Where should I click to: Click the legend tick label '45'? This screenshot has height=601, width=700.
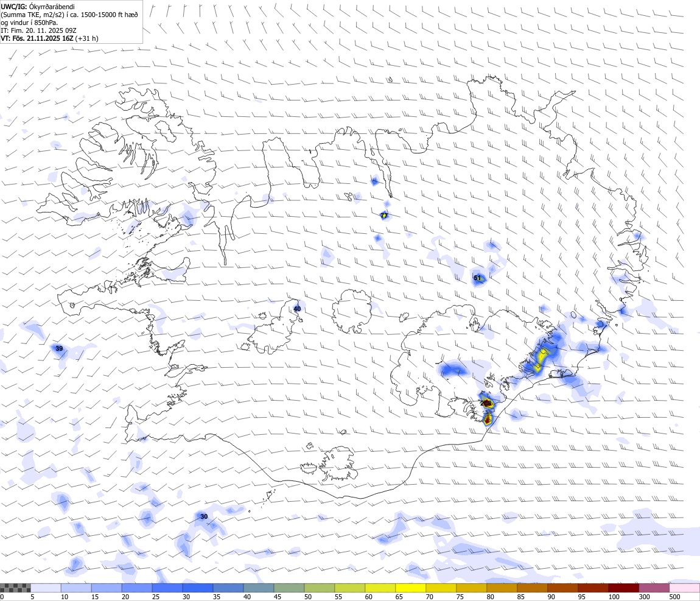277,597
